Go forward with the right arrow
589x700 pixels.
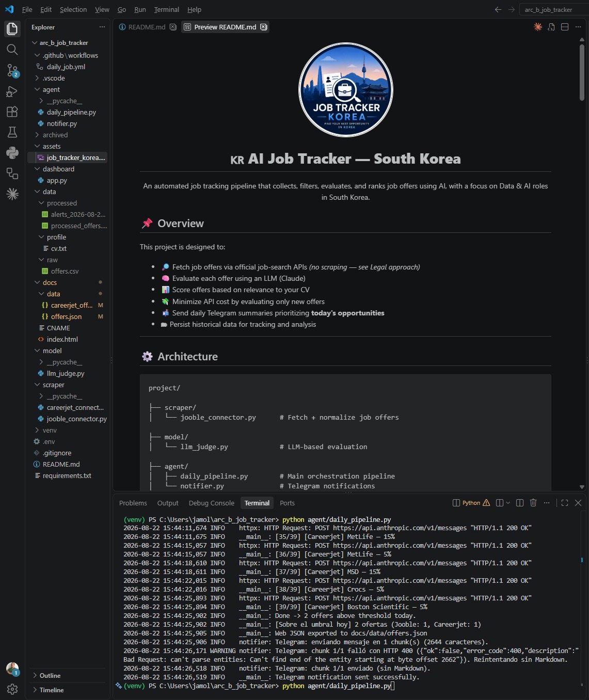click(x=512, y=9)
